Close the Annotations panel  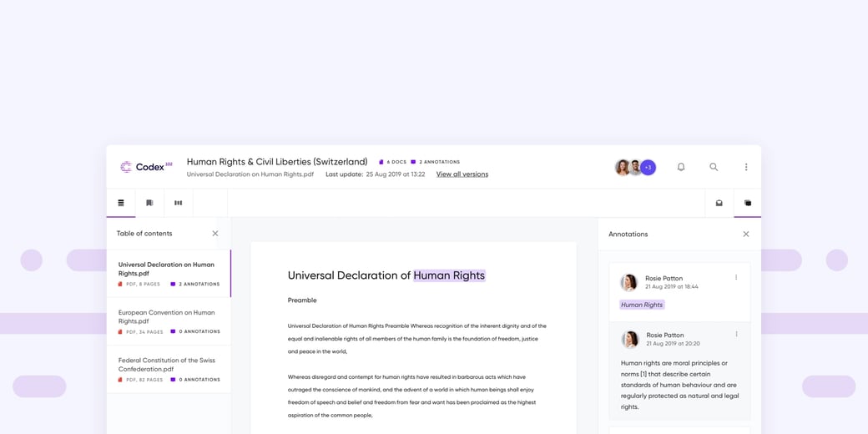pyautogui.click(x=746, y=235)
